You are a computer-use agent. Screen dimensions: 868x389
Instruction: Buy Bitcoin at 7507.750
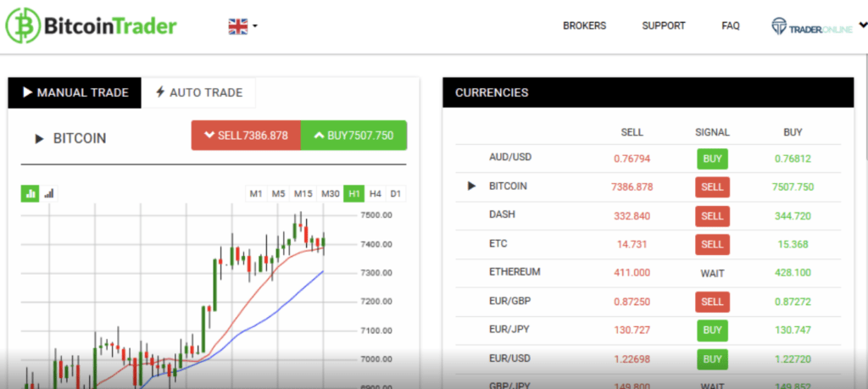click(353, 135)
